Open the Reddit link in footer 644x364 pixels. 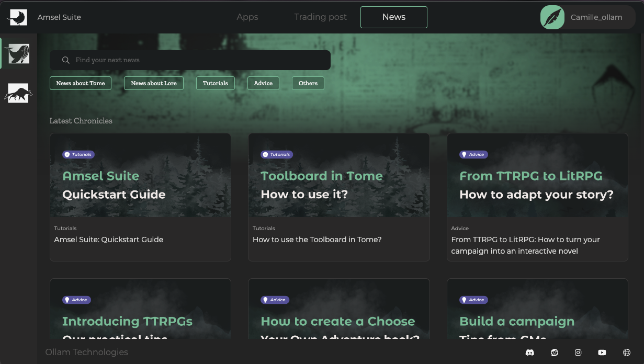pyautogui.click(x=554, y=352)
